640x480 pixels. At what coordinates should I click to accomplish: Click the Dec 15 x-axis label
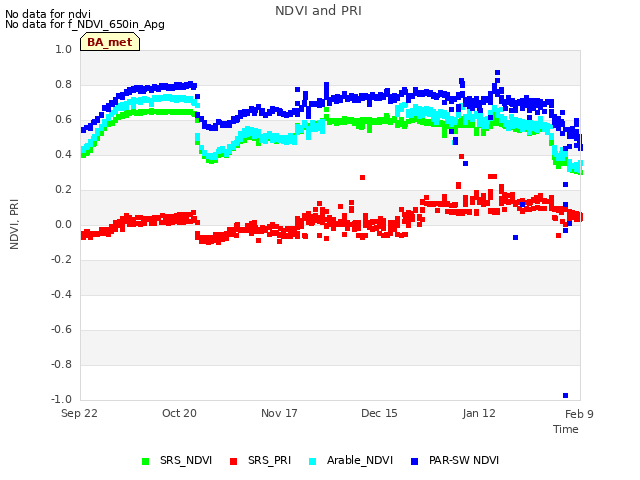[x=379, y=413]
